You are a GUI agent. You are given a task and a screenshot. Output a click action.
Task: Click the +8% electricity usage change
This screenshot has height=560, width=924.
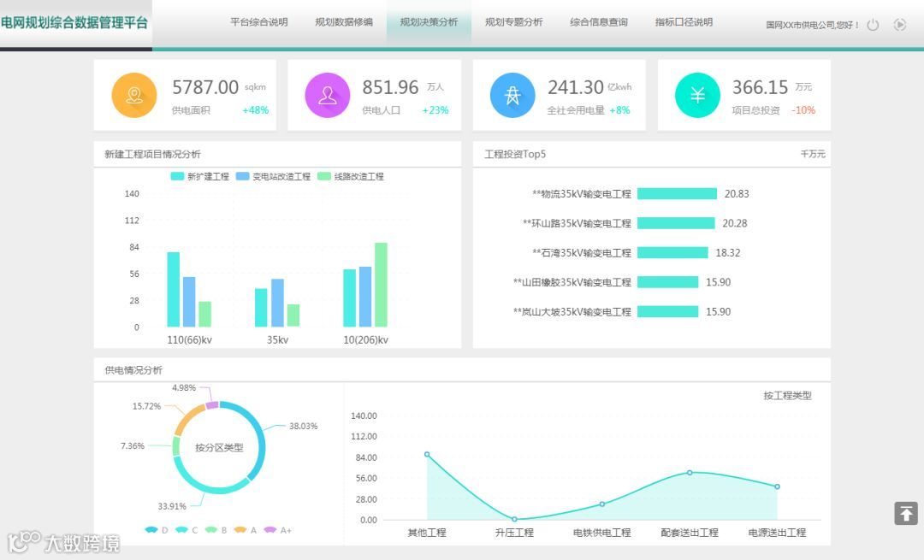620,110
